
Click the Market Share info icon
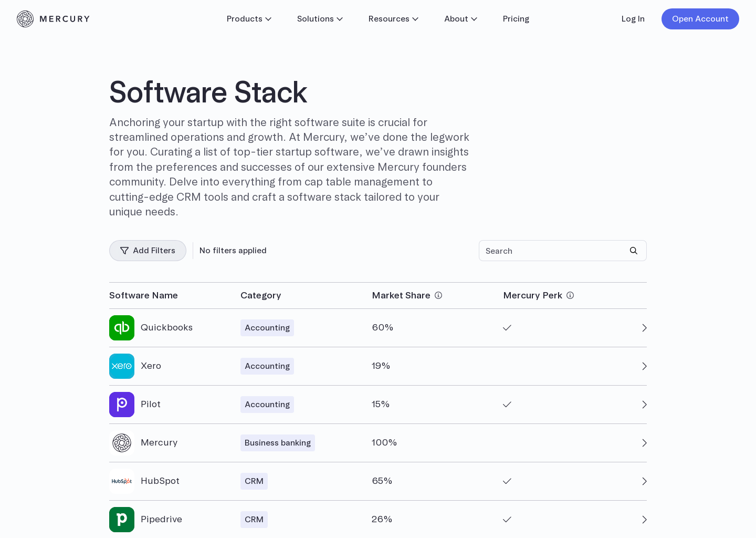(x=438, y=295)
